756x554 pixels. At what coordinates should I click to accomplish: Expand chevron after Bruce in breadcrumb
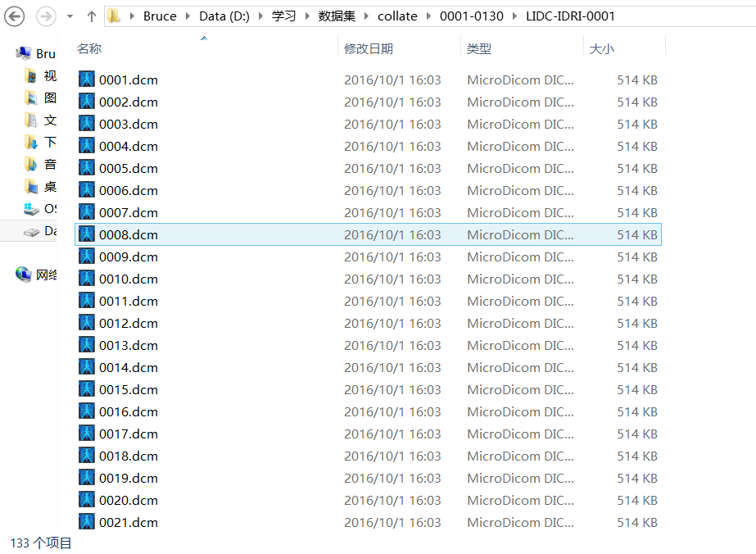coord(188,16)
